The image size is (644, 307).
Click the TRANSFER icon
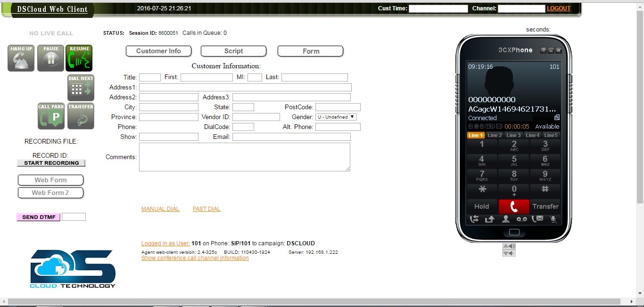80,116
